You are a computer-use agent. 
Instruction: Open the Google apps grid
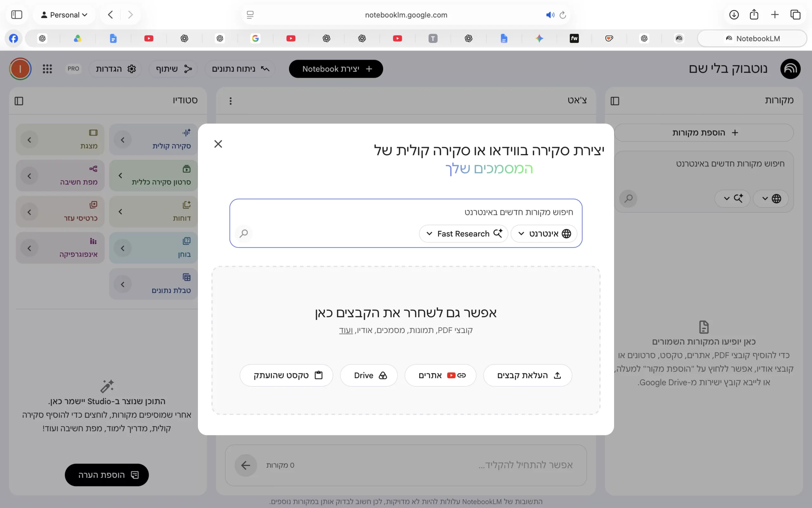(47, 69)
